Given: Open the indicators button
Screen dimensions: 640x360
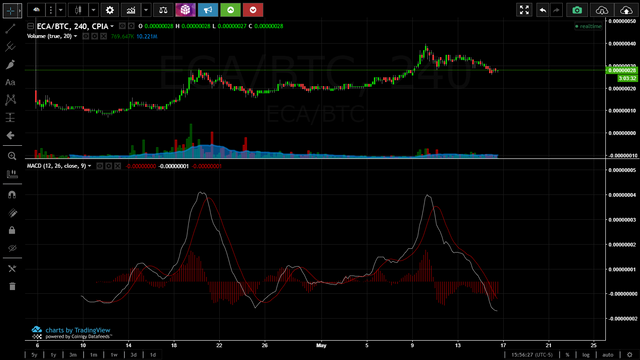Looking at the screenshot, I should point(131,10).
